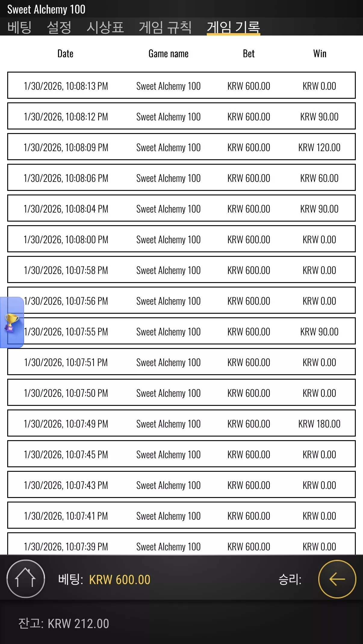The image size is (363, 644).
Task: Open the 10:07:49 PM record with KRW 180.00 win
Action: click(x=181, y=423)
